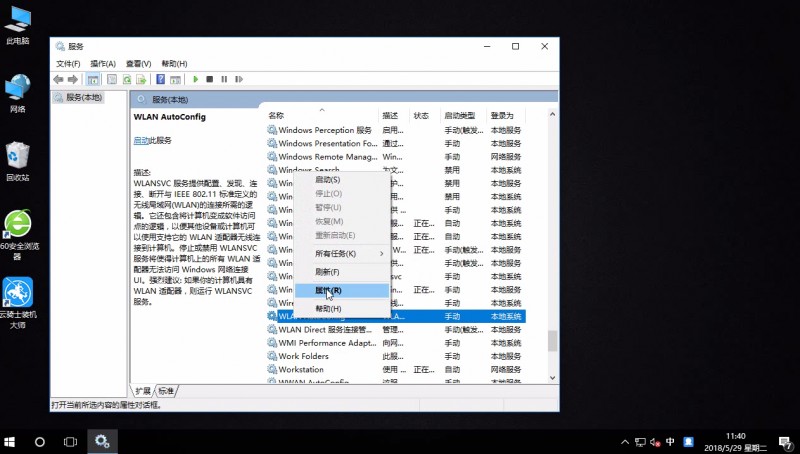Toggle the show/hide console tree icon
This screenshot has height=454, width=800.
93,79
